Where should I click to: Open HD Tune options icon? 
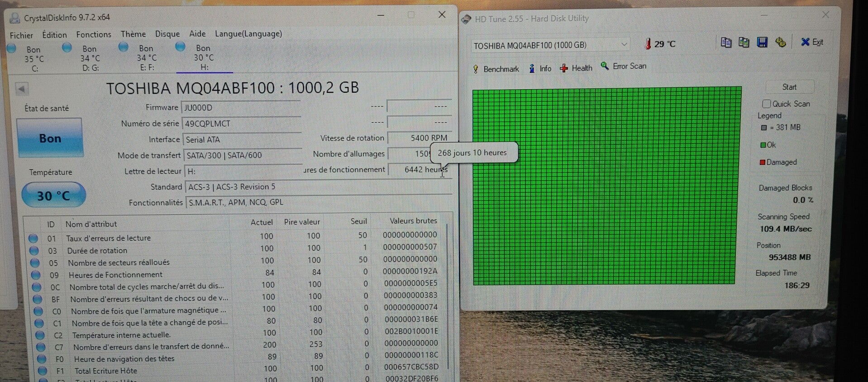(781, 43)
